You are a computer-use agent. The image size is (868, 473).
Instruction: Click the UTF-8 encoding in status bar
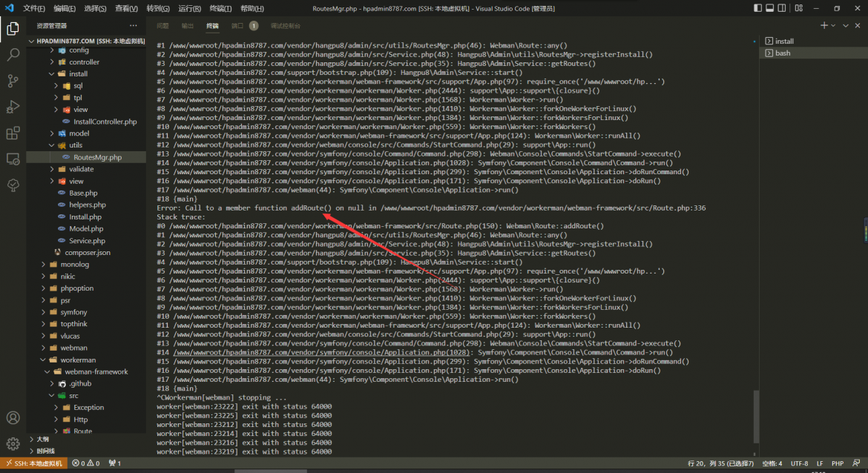point(799,463)
